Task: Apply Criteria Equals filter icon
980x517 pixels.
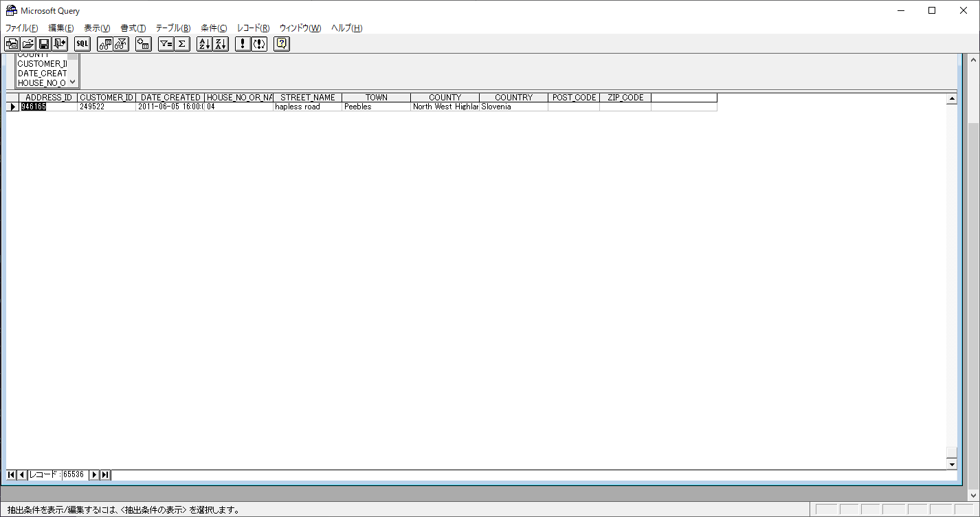Action: (166, 44)
